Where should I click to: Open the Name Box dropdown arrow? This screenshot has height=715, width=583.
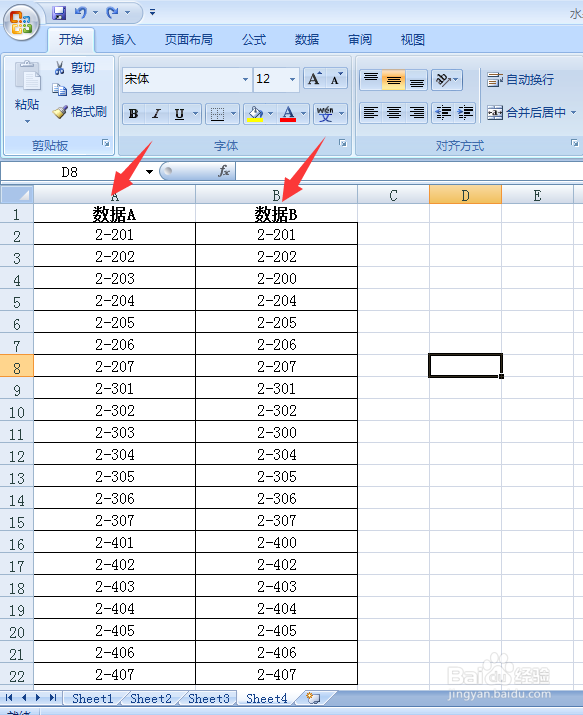coord(149,172)
